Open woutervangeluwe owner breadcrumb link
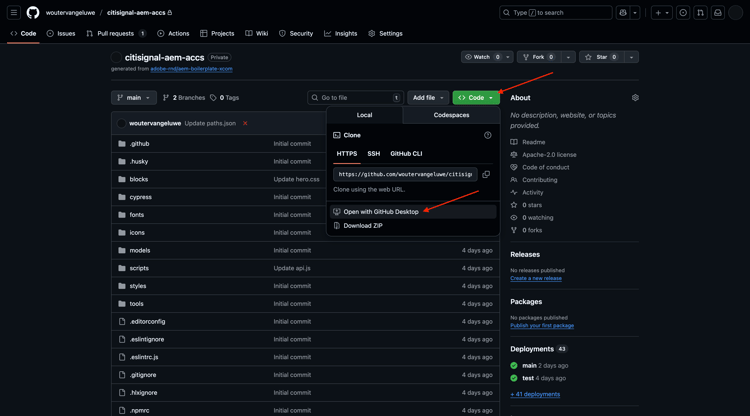 70,13
